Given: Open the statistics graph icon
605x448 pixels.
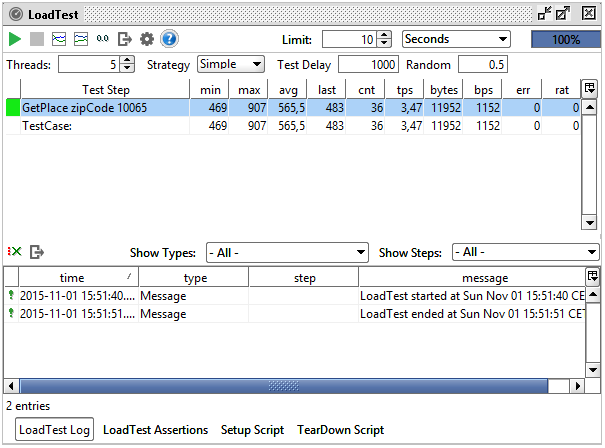Looking at the screenshot, I should (x=59, y=39).
